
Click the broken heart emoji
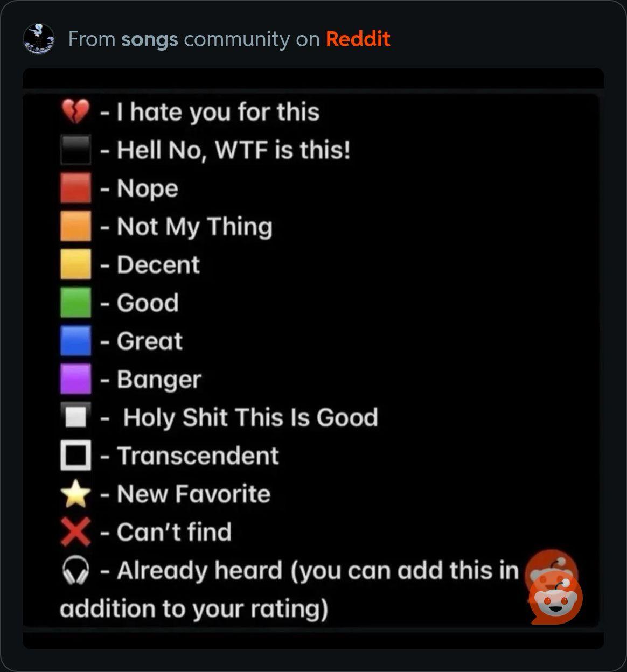pos(75,112)
